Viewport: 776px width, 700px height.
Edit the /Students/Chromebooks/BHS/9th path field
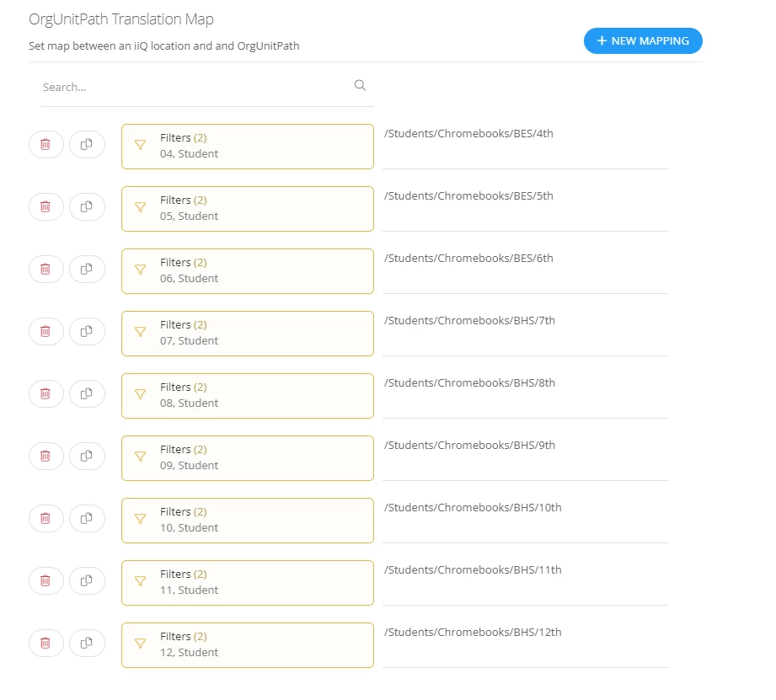[526, 457]
